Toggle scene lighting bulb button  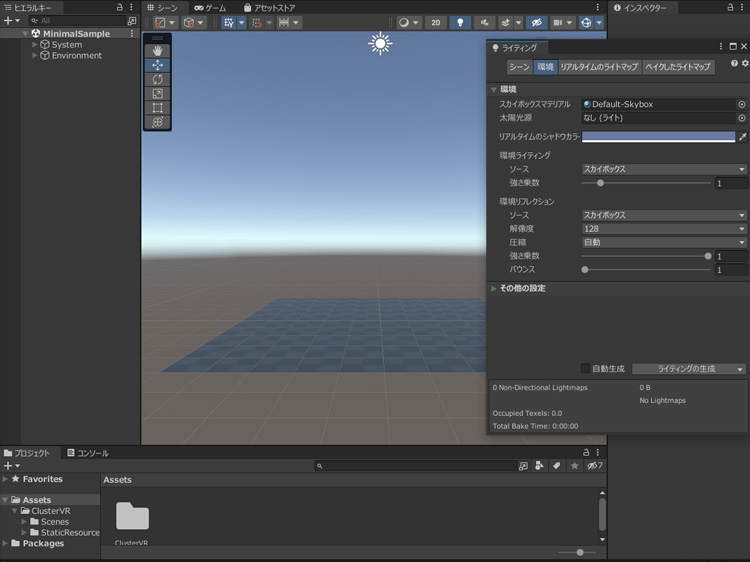460,22
